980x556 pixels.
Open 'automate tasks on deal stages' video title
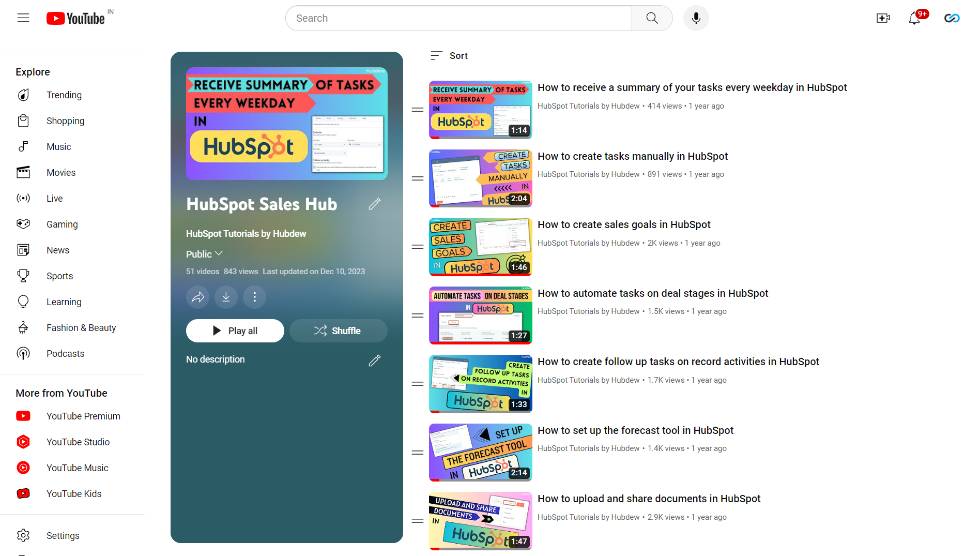point(653,293)
